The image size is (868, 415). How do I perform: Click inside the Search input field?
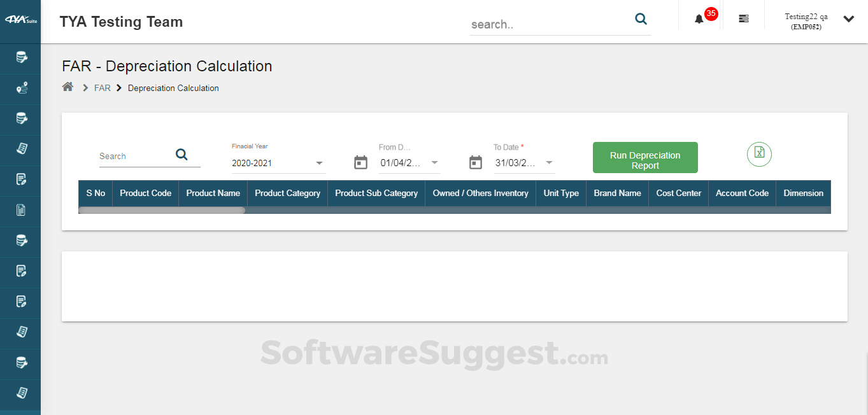coord(131,156)
